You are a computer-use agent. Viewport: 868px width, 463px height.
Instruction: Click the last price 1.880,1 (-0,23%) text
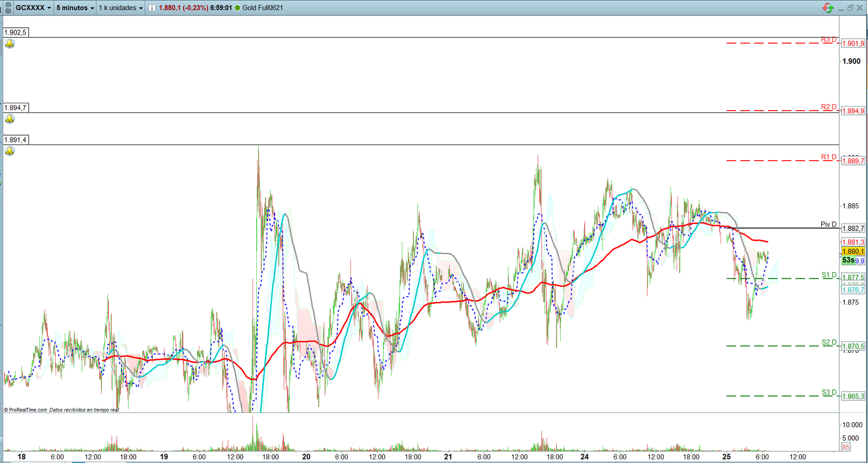click(183, 8)
